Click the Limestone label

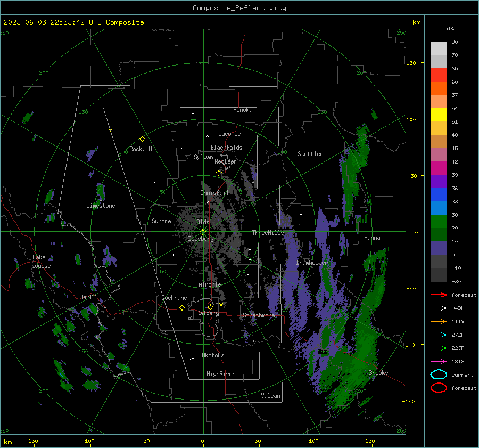point(101,206)
